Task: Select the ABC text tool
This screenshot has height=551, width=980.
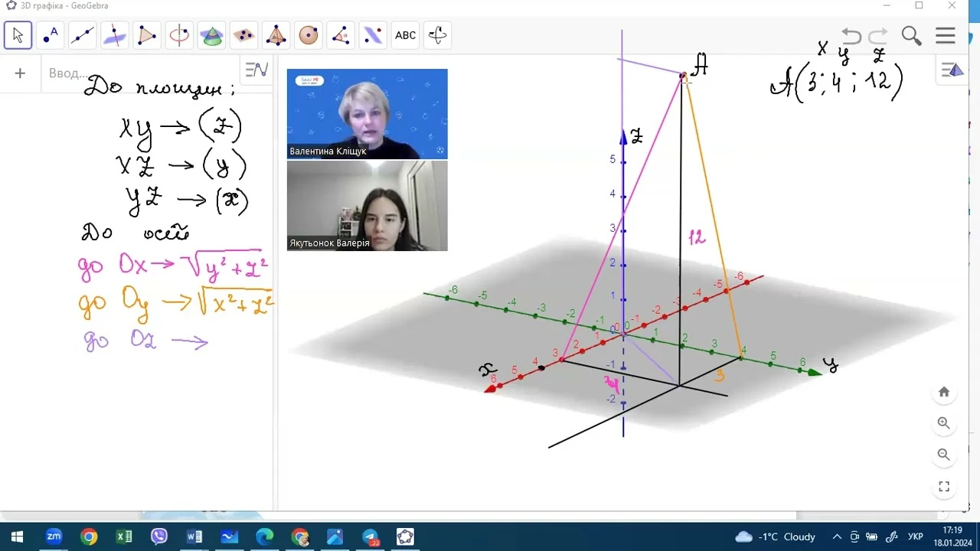Action: click(x=405, y=35)
